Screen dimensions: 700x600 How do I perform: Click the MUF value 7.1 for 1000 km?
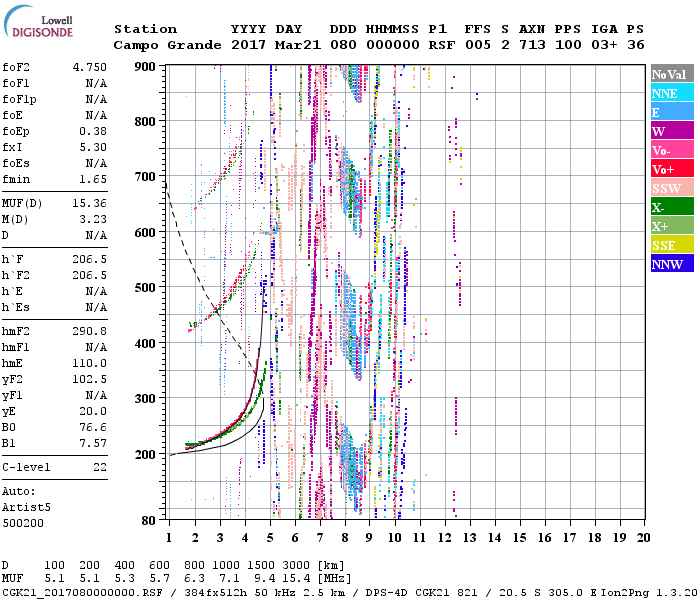pyautogui.click(x=229, y=579)
